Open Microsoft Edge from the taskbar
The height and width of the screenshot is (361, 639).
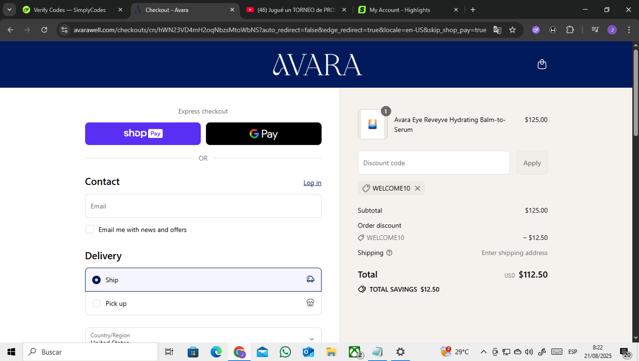(216, 352)
